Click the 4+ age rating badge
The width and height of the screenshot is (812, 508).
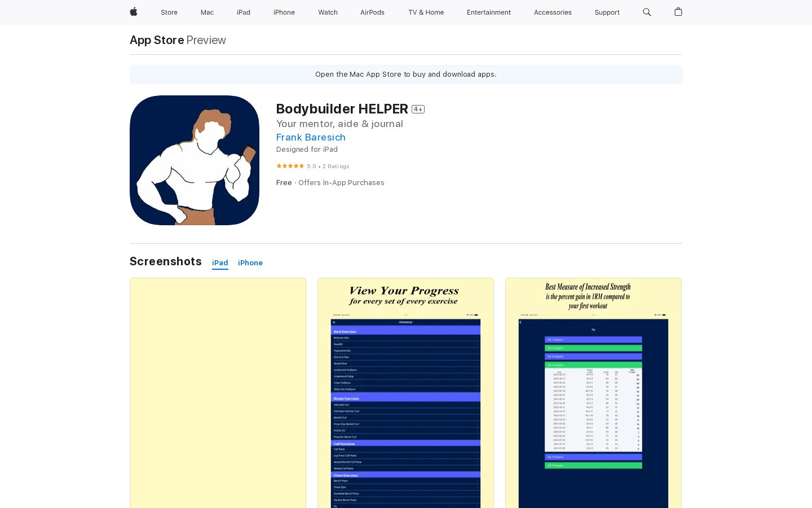[x=418, y=110]
